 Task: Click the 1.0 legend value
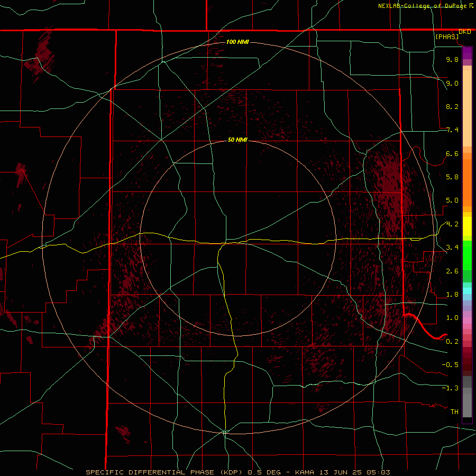point(452,318)
